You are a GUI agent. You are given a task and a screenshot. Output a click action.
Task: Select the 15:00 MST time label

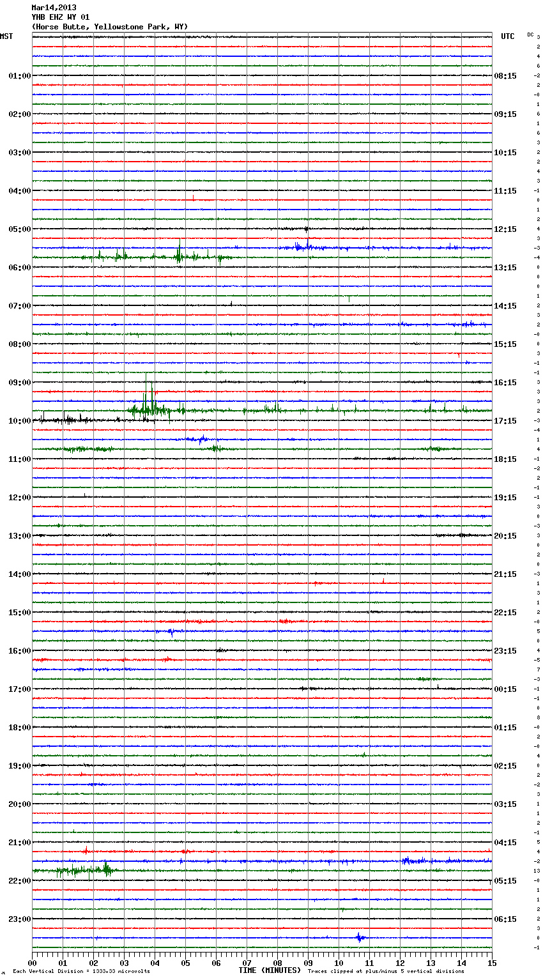tap(20, 613)
